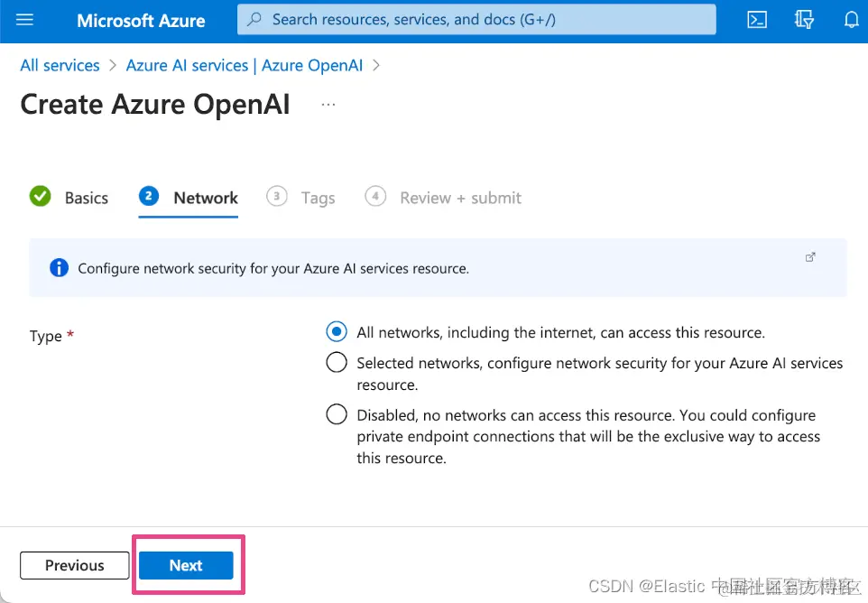Image resolution: width=868 pixels, height=603 pixels.
Task: Open Azure AI services | Azure OpenAI breadcrumb
Action: (245, 65)
